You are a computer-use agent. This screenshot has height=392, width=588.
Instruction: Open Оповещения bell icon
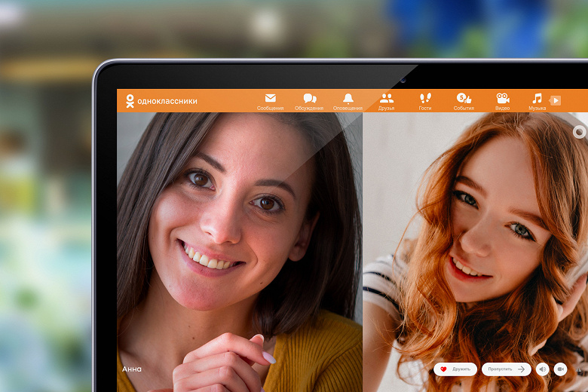pos(348,98)
